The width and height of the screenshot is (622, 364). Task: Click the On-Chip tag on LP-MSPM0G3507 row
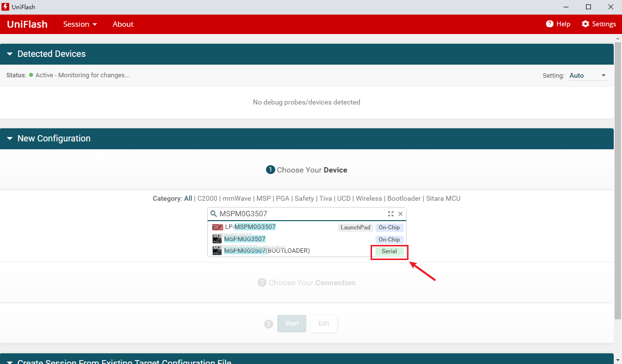tap(389, 227)
